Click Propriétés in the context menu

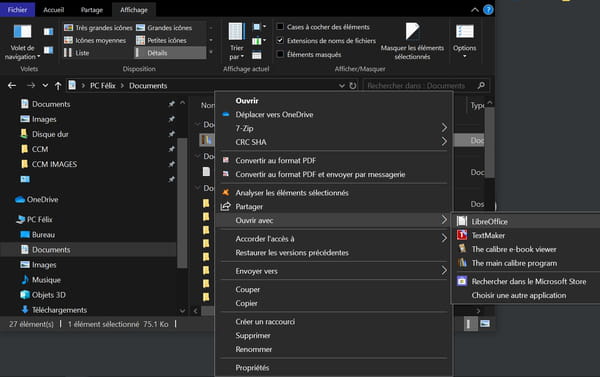click(252, 368)
